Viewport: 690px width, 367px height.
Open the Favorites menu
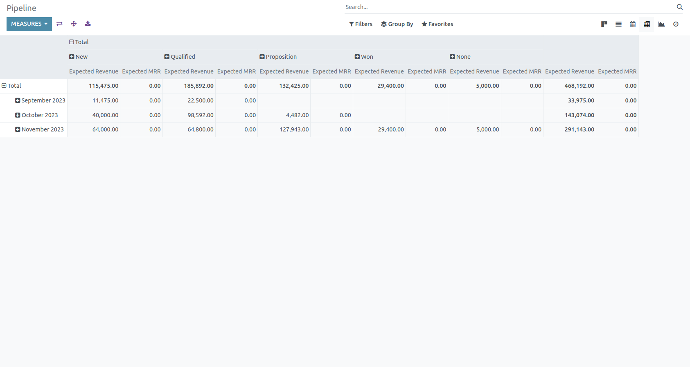pyautogui.click(x=437, y=24)
